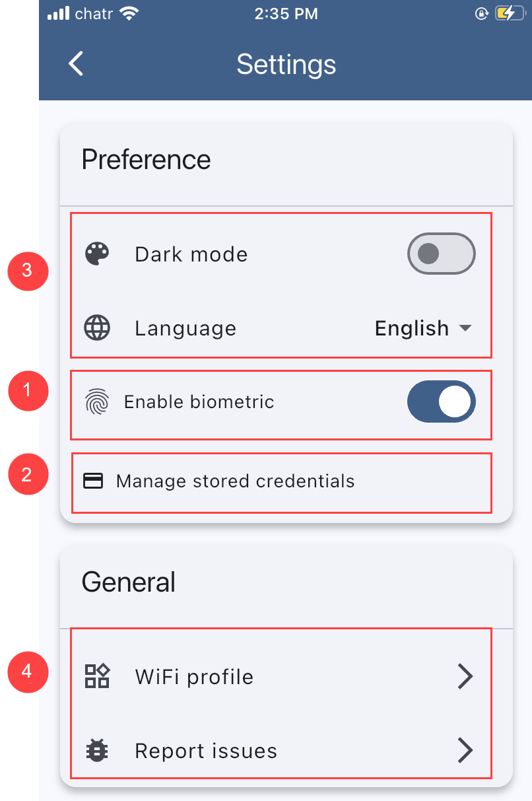Turn on the Dark mode switch

tap(441, 254)
